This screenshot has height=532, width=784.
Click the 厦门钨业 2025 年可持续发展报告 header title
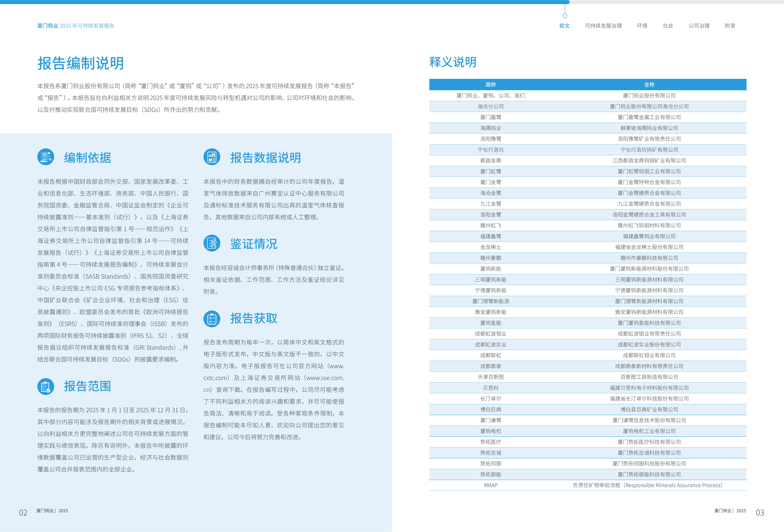(76, 26)
